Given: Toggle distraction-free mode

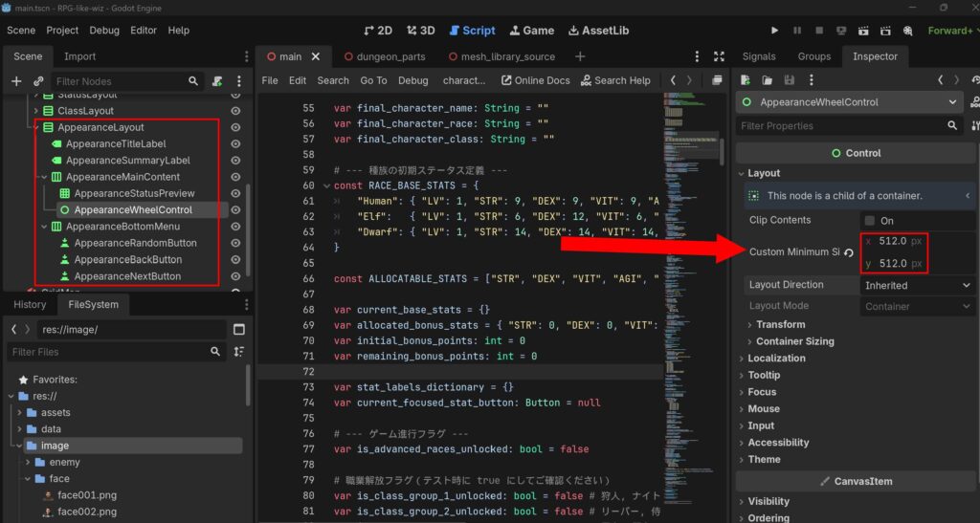Looking at the screenshot, I should 719,56.
